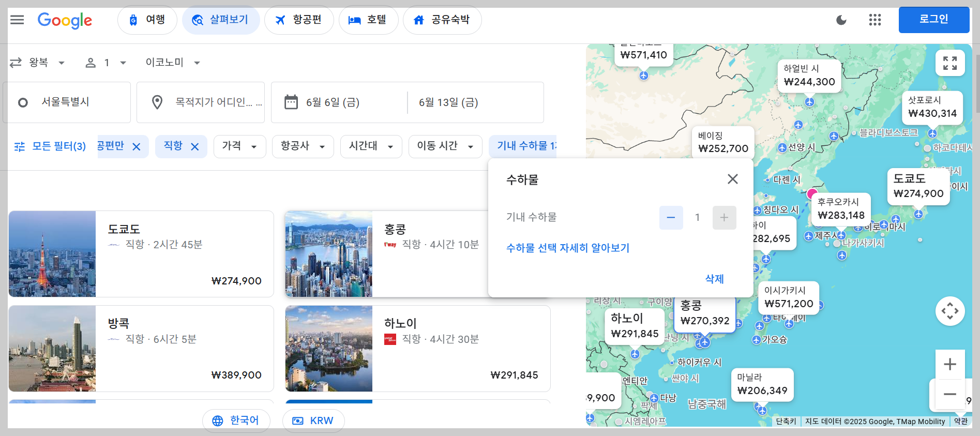Viewport: 980px width, 436px height.
Task: Click the destination input field
Action: [x=201, y=102]
